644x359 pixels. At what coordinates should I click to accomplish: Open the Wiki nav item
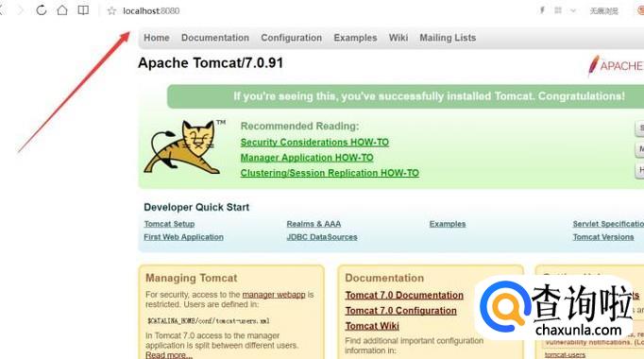coord(398,38)
